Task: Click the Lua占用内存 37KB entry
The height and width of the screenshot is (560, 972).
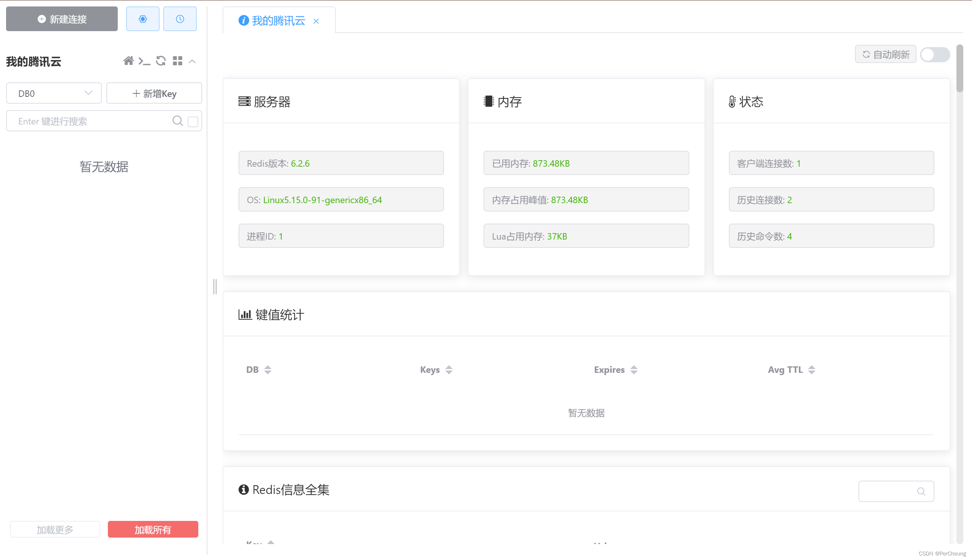Action: (x=586, y=236)
